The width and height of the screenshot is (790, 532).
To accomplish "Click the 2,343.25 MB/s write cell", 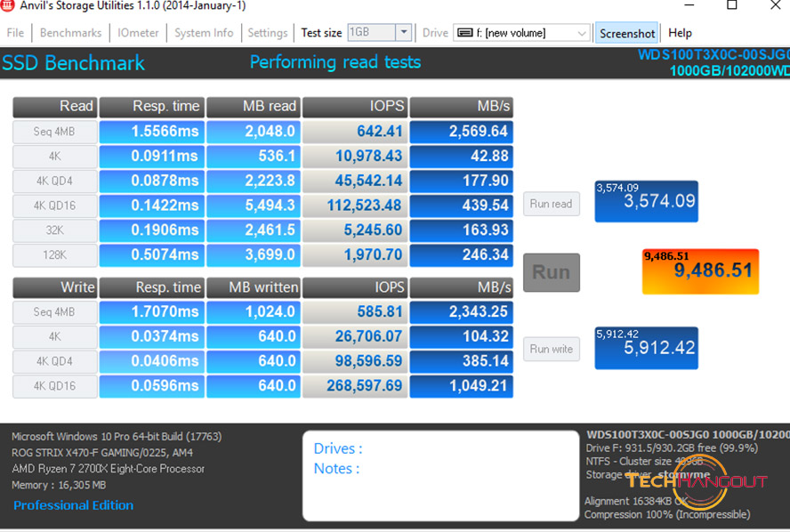I will tap(462, 312).
